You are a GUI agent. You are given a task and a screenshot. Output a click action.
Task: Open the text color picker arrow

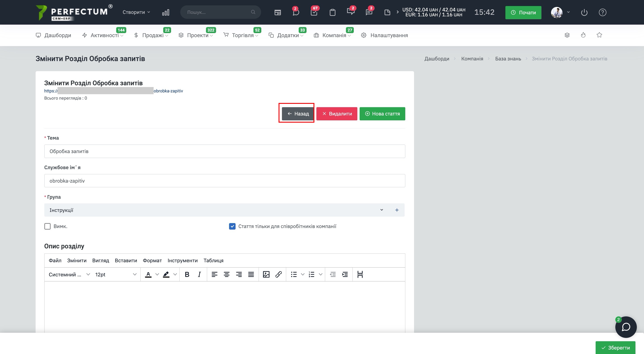pyautogui.click(x=157, y=274)
